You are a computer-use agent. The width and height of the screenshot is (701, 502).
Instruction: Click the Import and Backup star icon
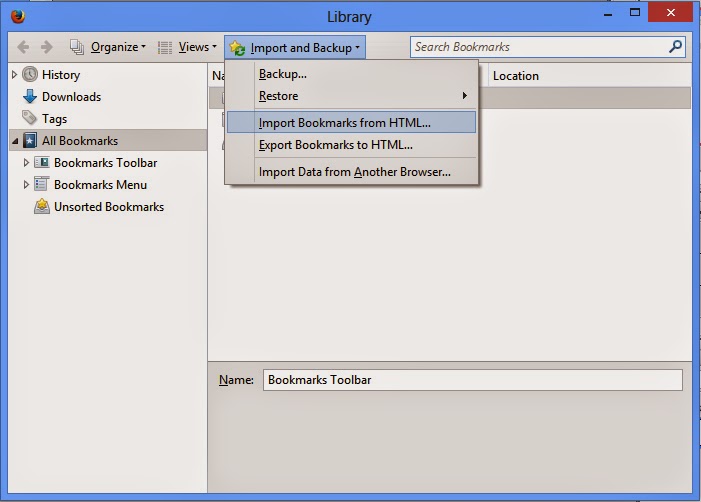click(x=237, y=48)
